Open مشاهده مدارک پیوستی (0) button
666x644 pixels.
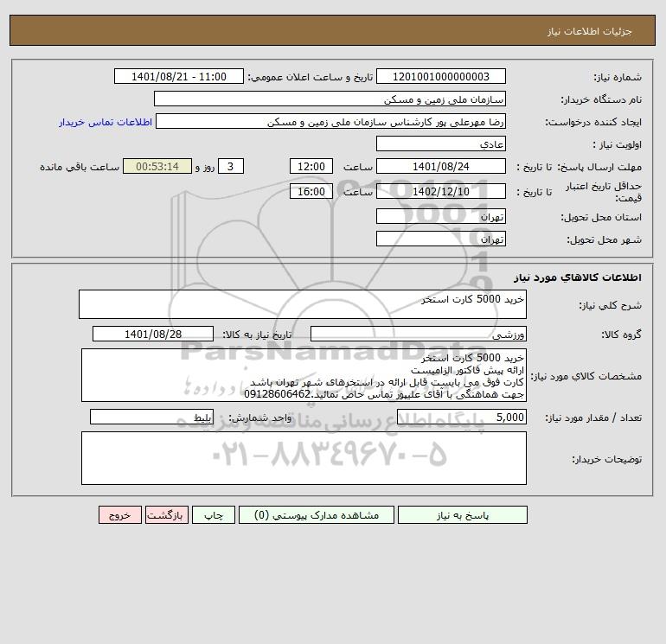[x=317, y=515]
